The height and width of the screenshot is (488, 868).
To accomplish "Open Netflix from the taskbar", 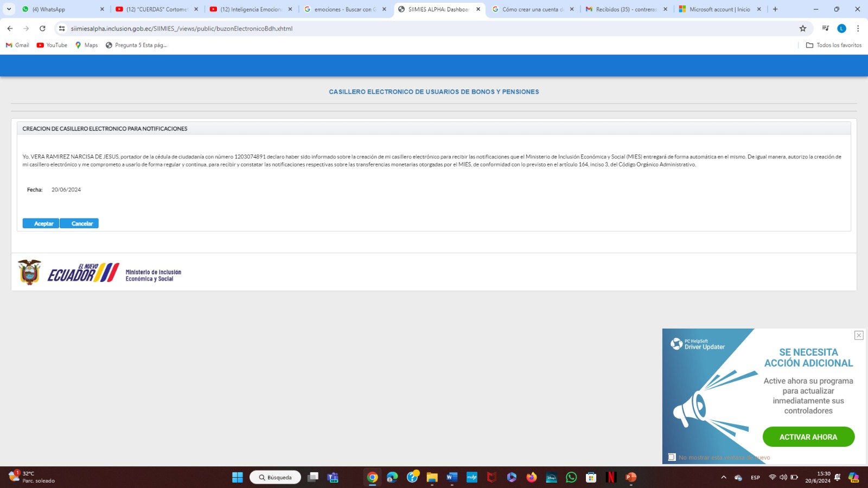I will [x=611, y=477].
